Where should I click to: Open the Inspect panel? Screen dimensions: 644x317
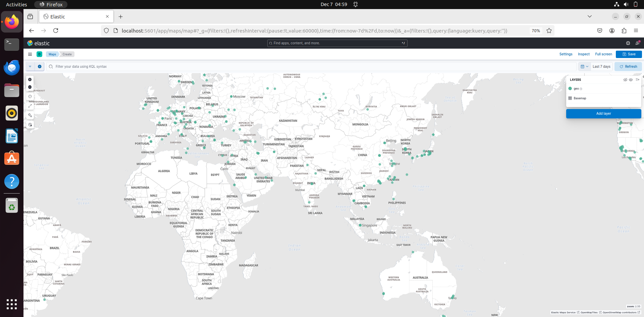584,54
